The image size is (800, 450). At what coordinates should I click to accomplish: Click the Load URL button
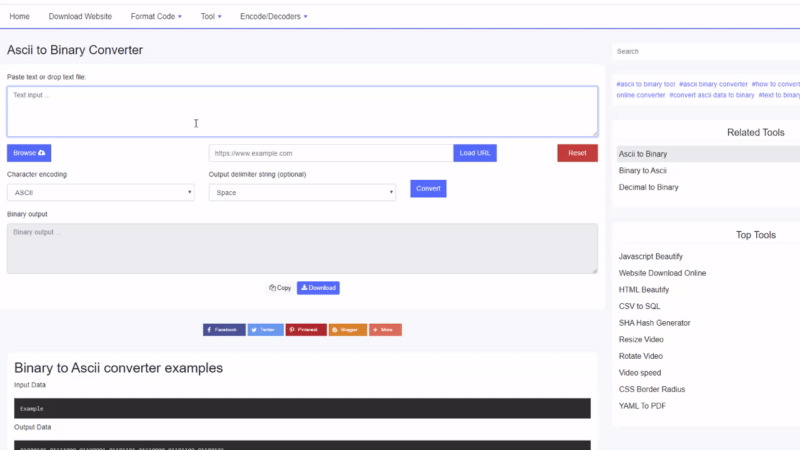pos(475,153)
